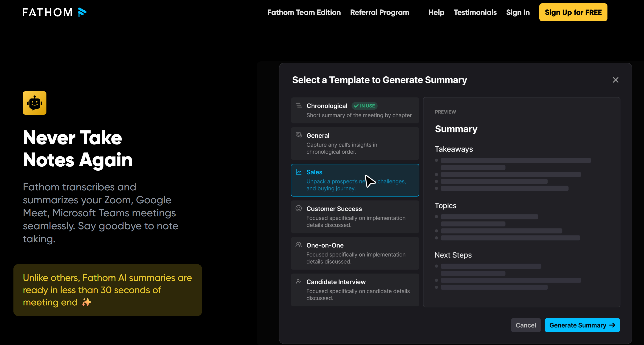Click the people icon beside One-on-One

tap(298, 245)
